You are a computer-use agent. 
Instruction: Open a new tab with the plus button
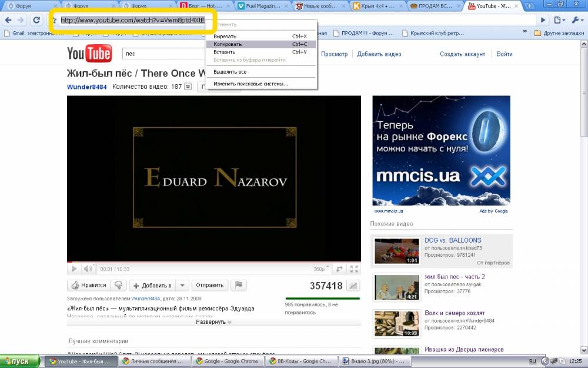click(530, 6)
